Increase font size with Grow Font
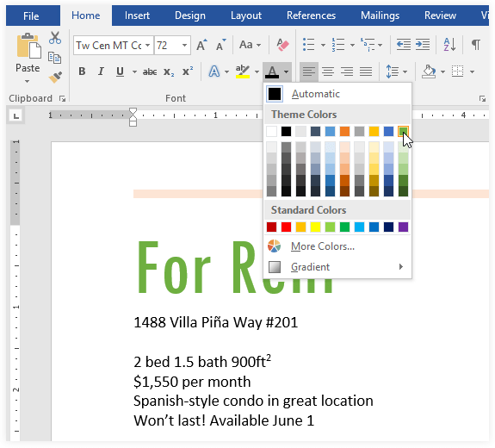This screenshot has height=448, width=495. pyautogui.click(x=201, y=45)
